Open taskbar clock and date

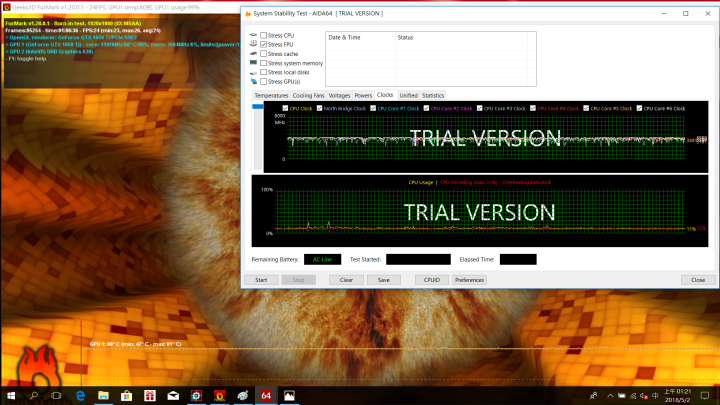click(677, 395)
